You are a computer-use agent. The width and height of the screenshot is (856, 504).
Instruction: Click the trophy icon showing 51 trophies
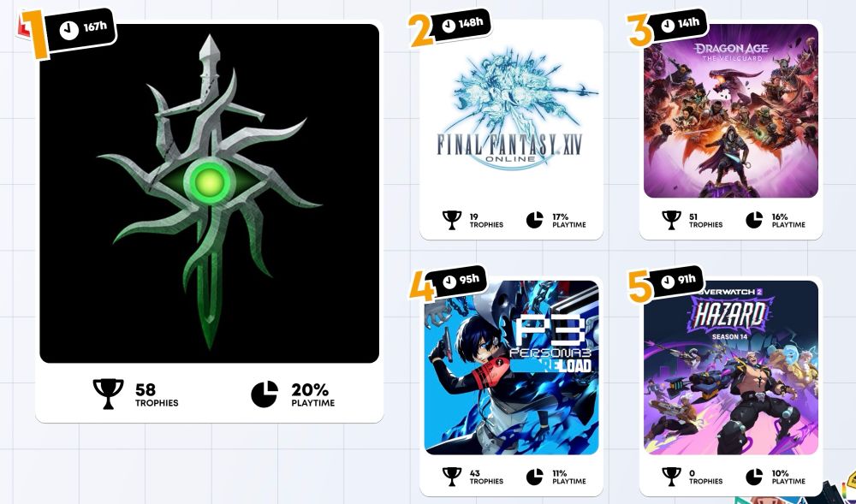click(x=671, y=221)
